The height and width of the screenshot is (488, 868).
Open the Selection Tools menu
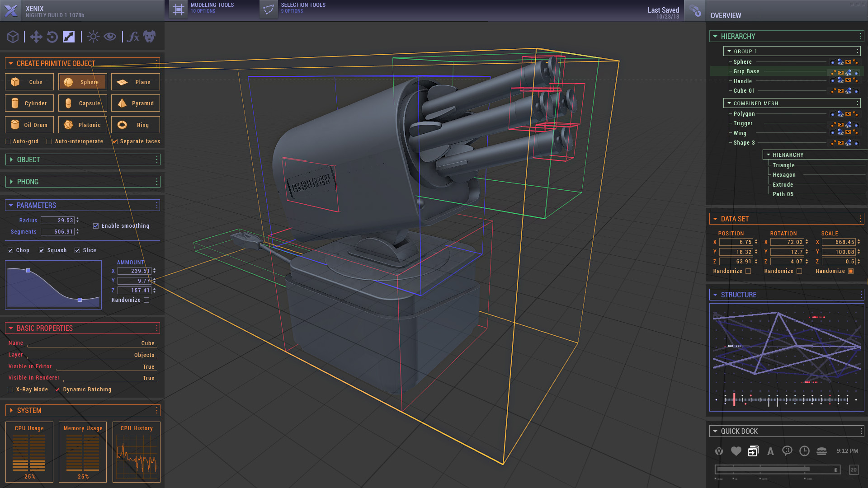tap(303, 8)
